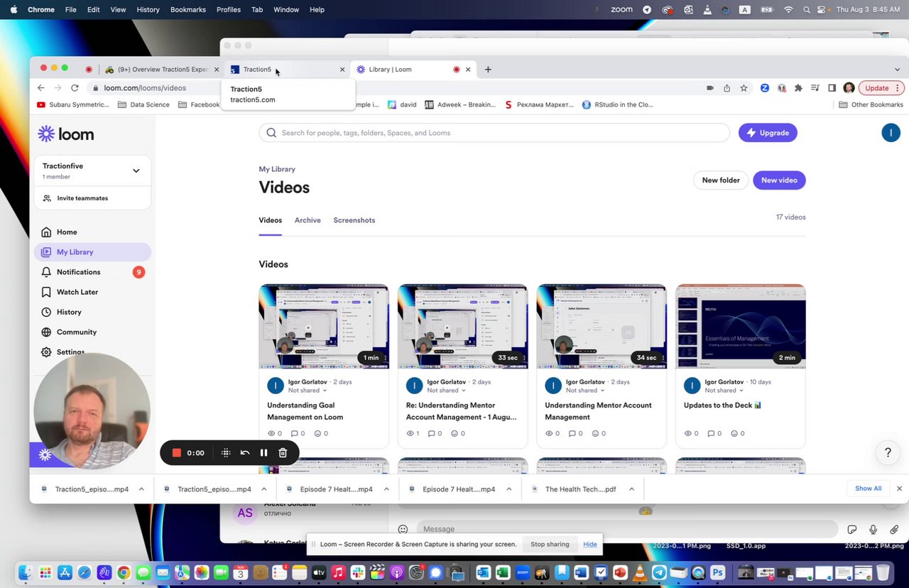Reload the Loom page

click(x=75, y=88)
